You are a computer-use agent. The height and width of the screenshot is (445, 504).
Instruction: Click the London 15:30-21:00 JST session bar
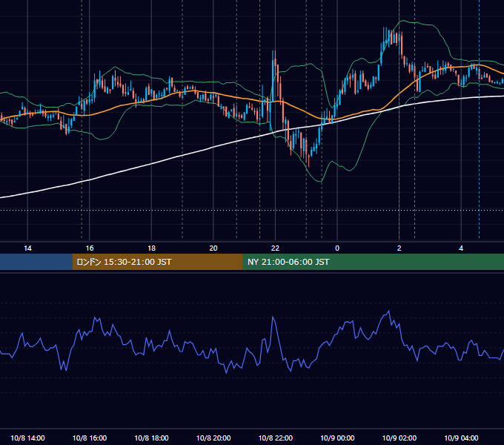coord(157,262)
